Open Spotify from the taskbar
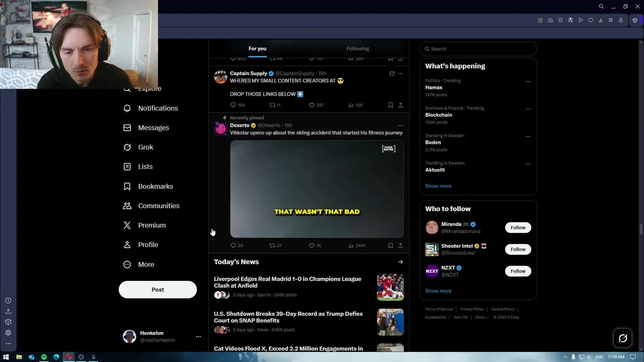Image resolution: width=644 pixels, height=362 pixels. [44, 357]
